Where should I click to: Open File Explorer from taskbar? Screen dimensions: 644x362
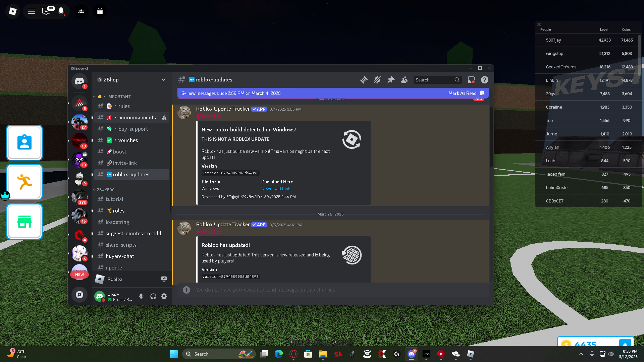click(x=323, y=354)
